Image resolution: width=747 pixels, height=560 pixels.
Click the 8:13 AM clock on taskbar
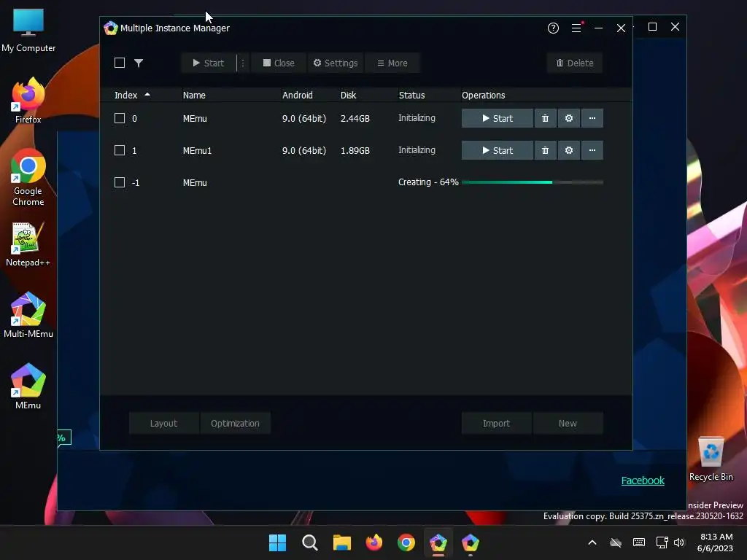pos(716,537)
